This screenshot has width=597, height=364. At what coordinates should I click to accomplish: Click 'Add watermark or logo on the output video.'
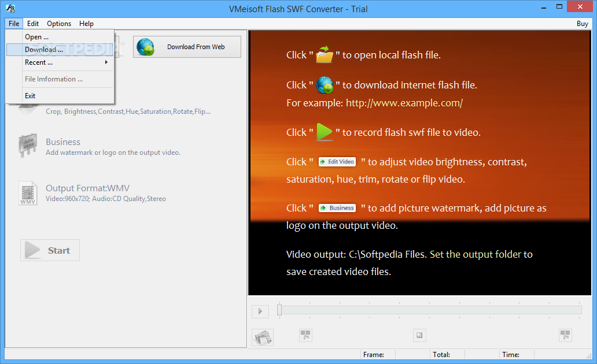click(x=113, y=153)
